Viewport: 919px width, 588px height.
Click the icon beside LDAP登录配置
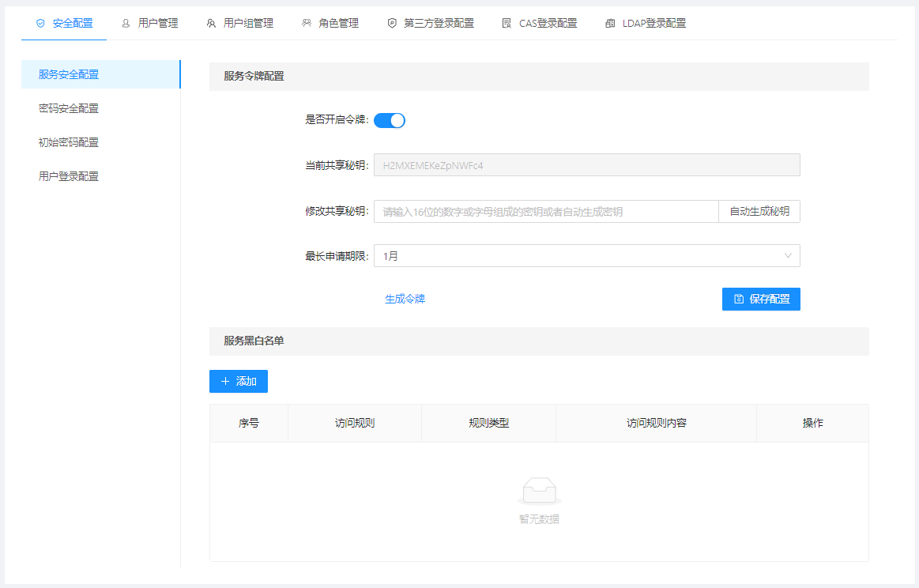tap(610, 24)
